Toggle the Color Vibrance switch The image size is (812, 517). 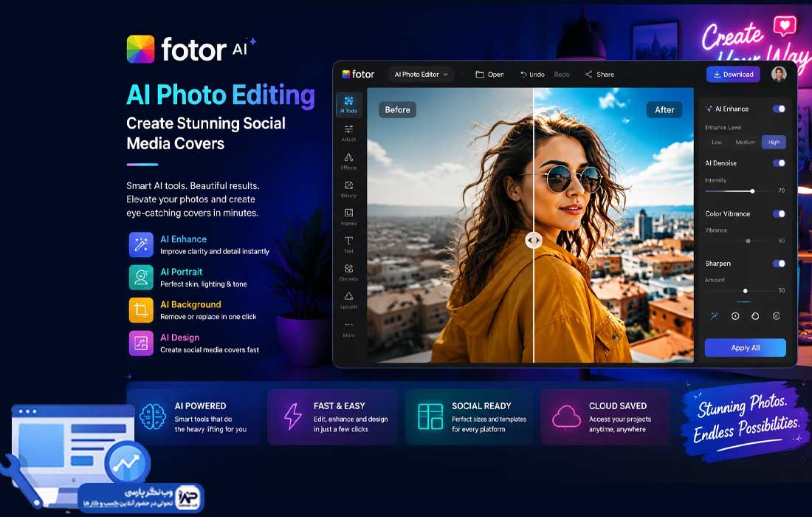tap(779, 214)
